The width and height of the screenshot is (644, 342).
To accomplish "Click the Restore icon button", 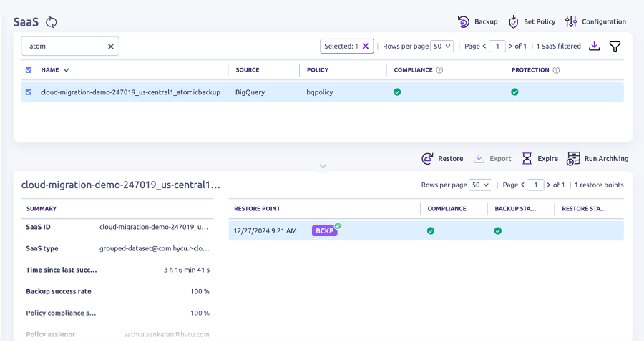I will point(428,158).
